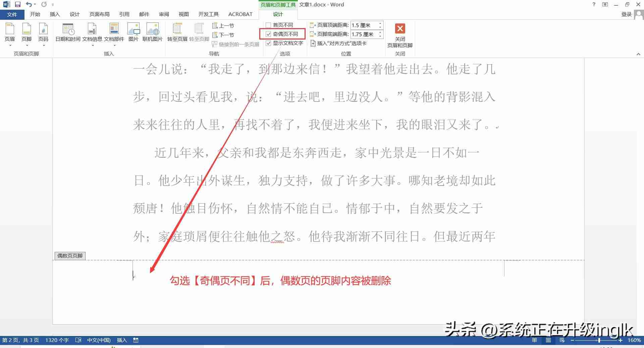Viewport: 644px width, 348px height.
Task: Decrease 页脚底端距离 spinner down arrow
Action: point(380,36)
